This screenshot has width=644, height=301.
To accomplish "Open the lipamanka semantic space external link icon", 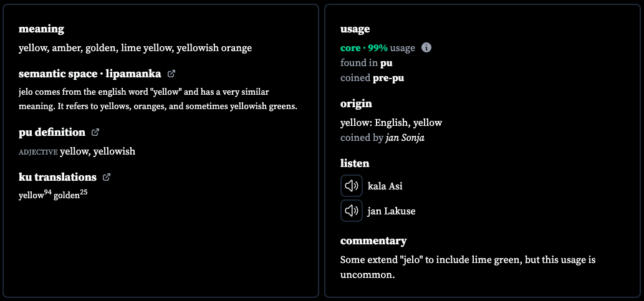I will tap(171, 74).
